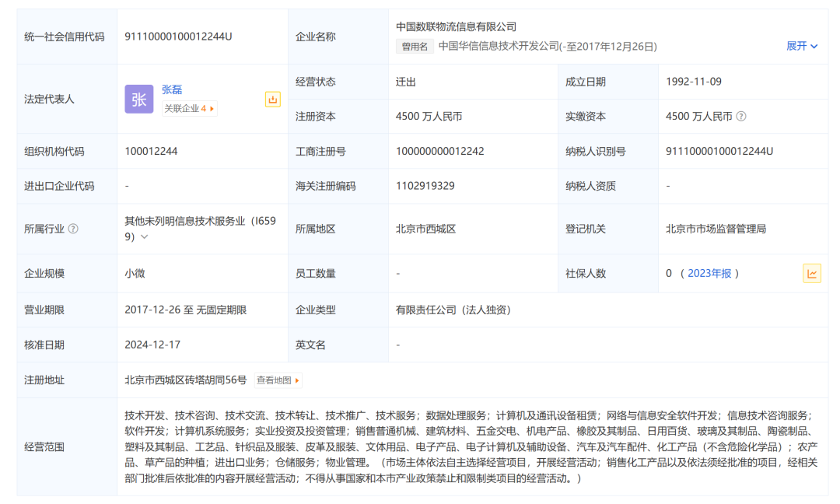Viewport: 840px width, 504px height.
Task: Click the 迁出 business status value
Action: coord(405,82)
